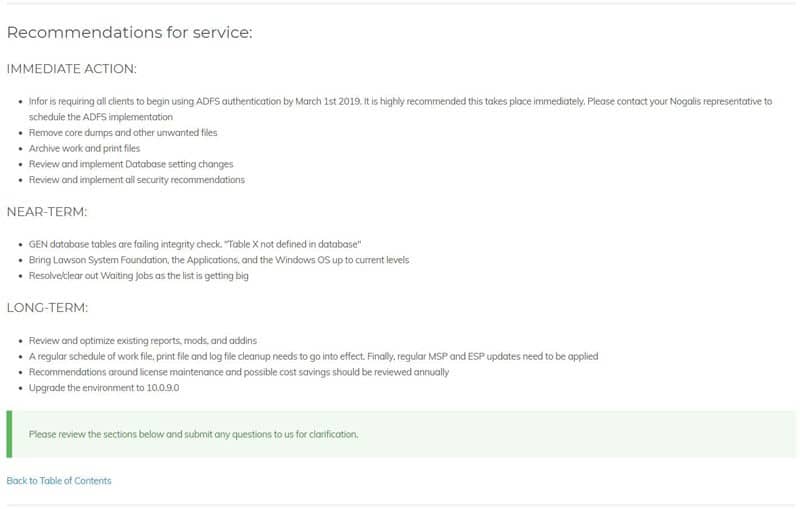This screenshot has width=800, height=509.
Task: Click the GEN database tables integrity bullet
Action: pyautogui.click(x=195, y=244)
